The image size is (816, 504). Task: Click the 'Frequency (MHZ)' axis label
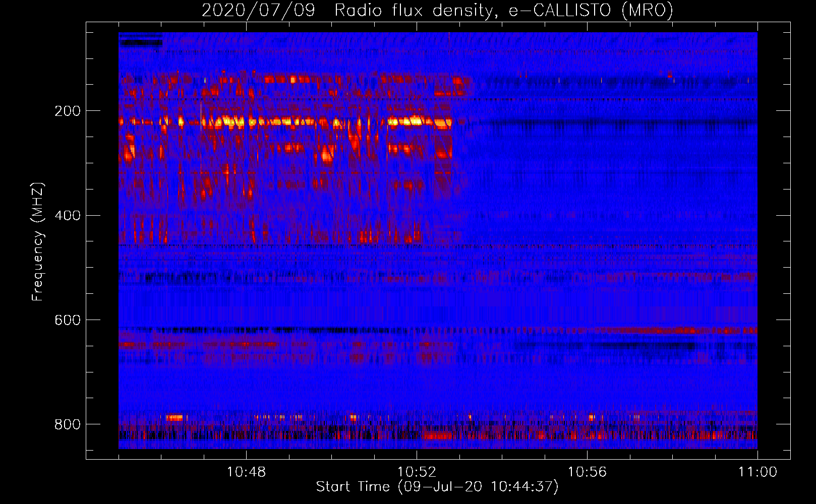(38, 241)
